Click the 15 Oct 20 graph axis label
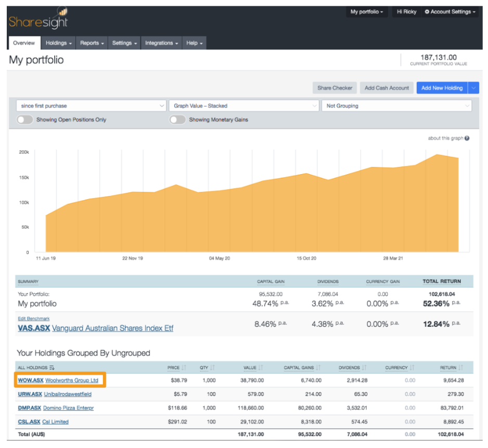 [x=306, y=258]
